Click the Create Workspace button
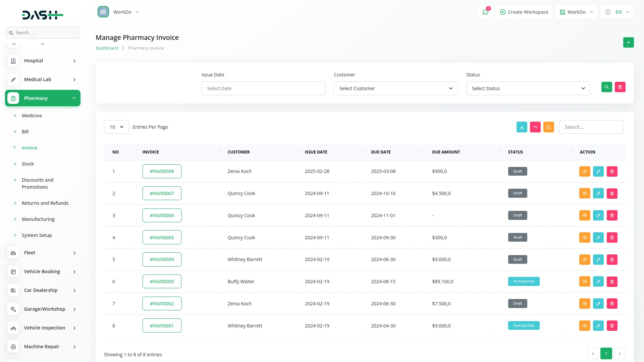Image resolution: width=644 pixels, height=362 pixels. 524,12
